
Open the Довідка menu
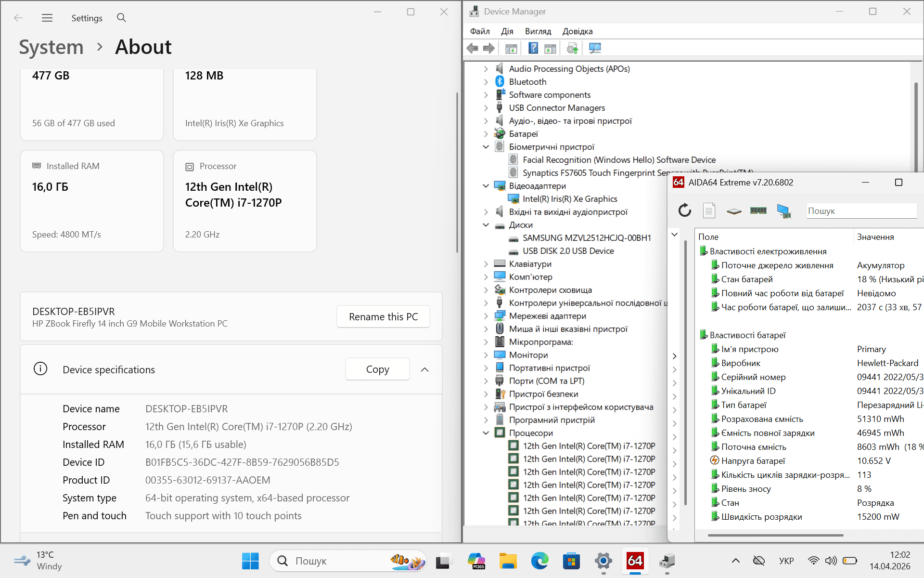click(577, 31)
